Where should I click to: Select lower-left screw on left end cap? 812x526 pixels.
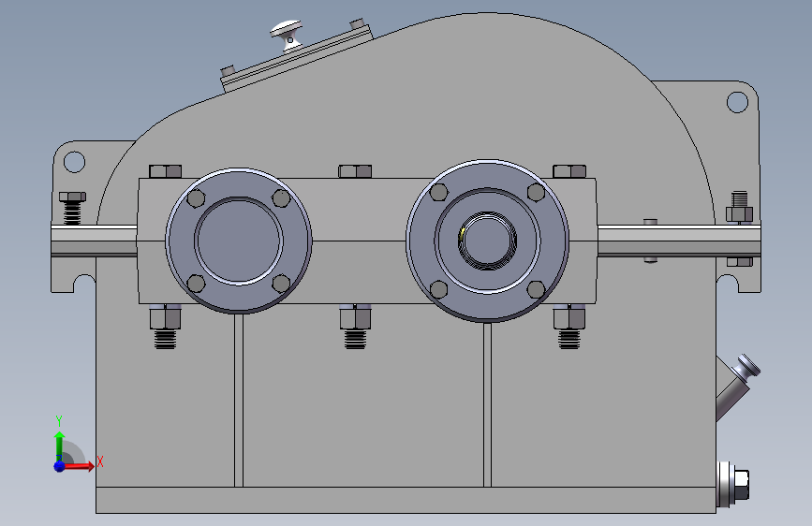click(x=196, y=284)
